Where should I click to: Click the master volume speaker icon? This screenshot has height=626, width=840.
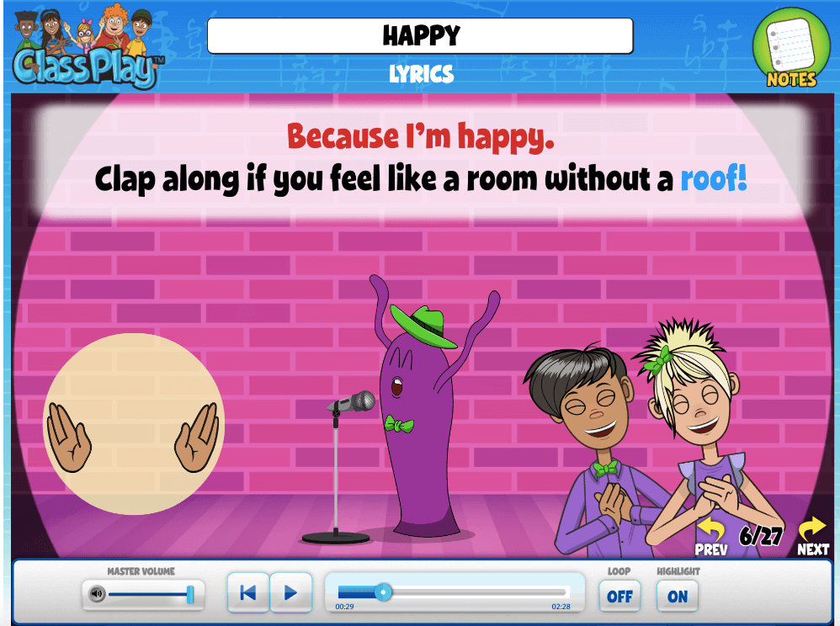click(x=97, y=594)
